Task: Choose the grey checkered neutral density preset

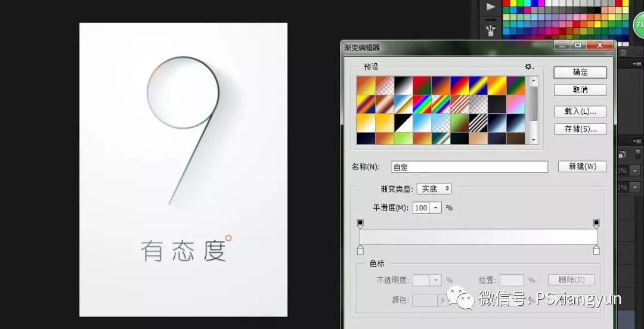Action: pyautogui.click(x=478, y=104)
